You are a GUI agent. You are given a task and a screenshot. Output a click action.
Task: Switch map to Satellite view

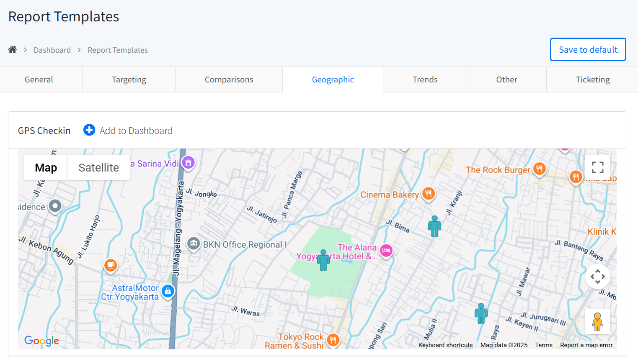click(98, 168)
